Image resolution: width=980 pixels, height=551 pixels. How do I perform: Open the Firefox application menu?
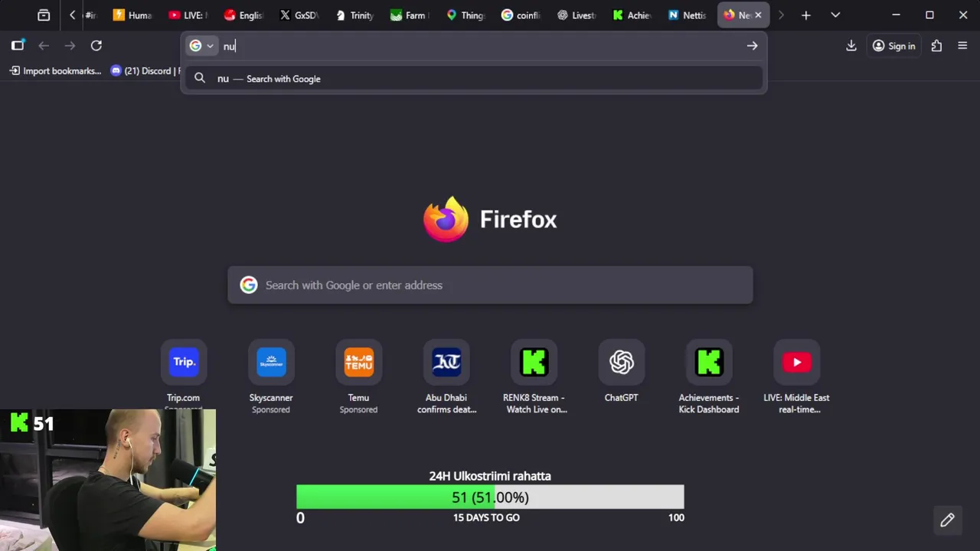click(x=962, y=45)
